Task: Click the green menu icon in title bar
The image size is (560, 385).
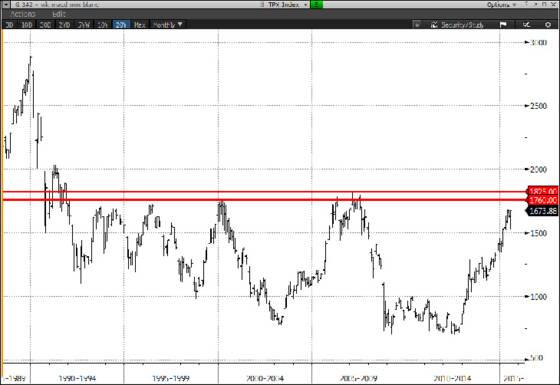Action: (x=317, y=4)
